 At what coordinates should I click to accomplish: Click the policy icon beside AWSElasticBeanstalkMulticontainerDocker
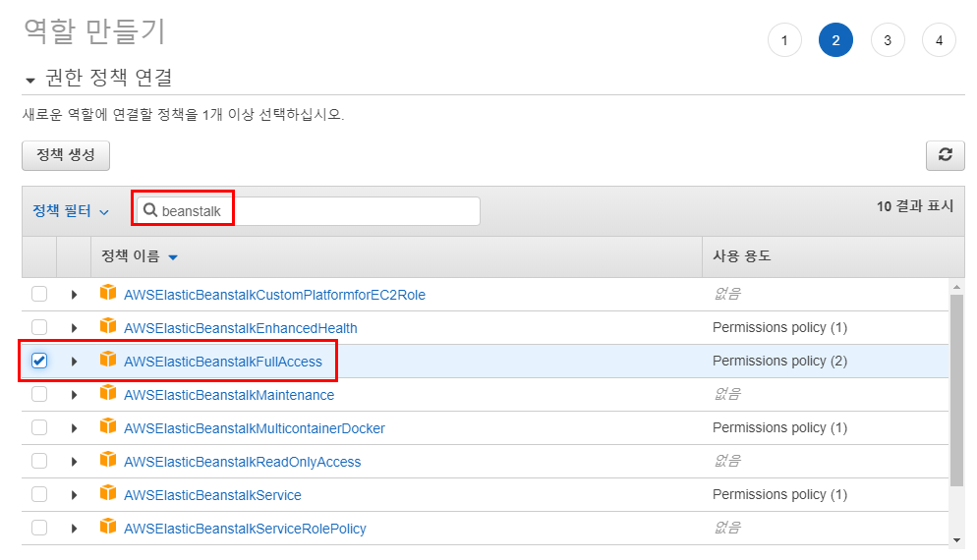click(x=108, y=425)
